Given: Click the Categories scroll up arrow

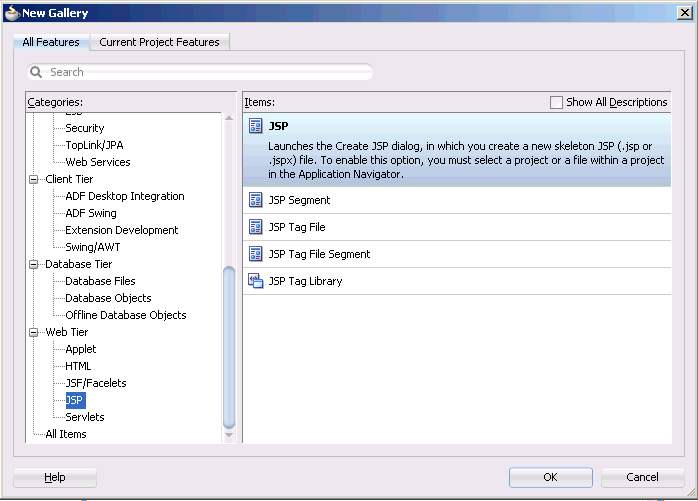Looking at the screenshot, I should pyautogui.click(x=229, y=118).
